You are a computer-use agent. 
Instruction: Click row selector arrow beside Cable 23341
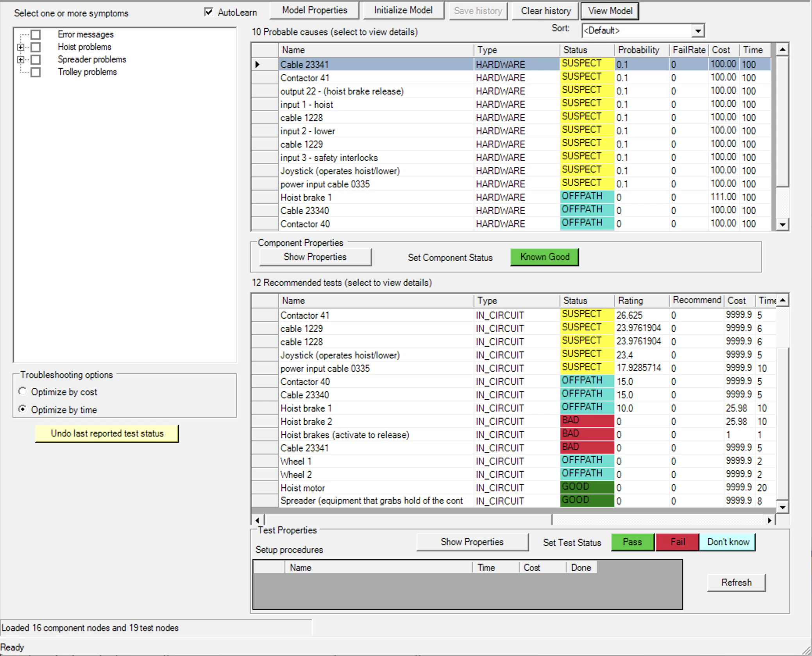tap(258, 64)
